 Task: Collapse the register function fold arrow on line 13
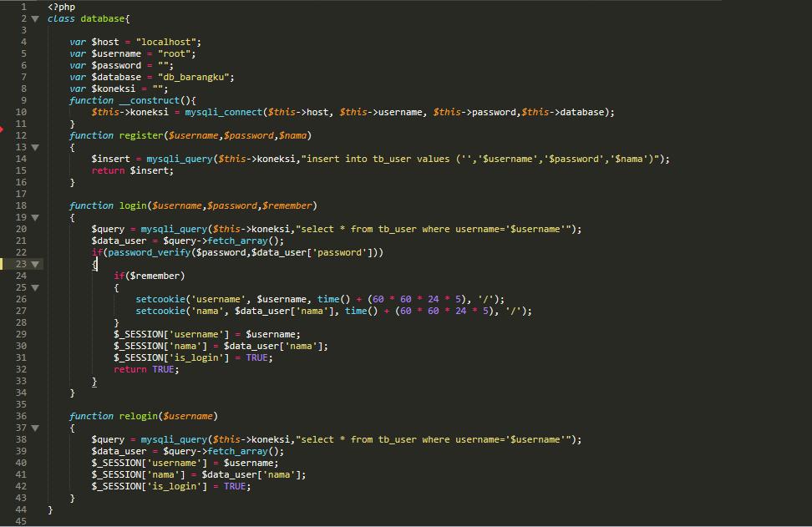35,148
